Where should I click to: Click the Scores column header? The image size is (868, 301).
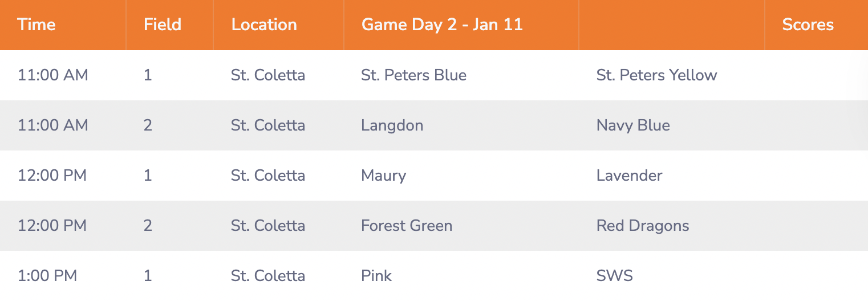808,25
